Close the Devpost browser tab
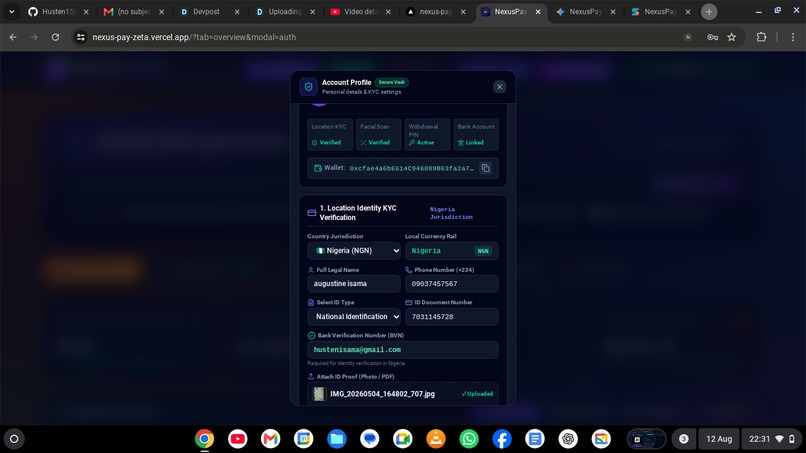Viewport: 806px width, 453px height. click(237, 12)
